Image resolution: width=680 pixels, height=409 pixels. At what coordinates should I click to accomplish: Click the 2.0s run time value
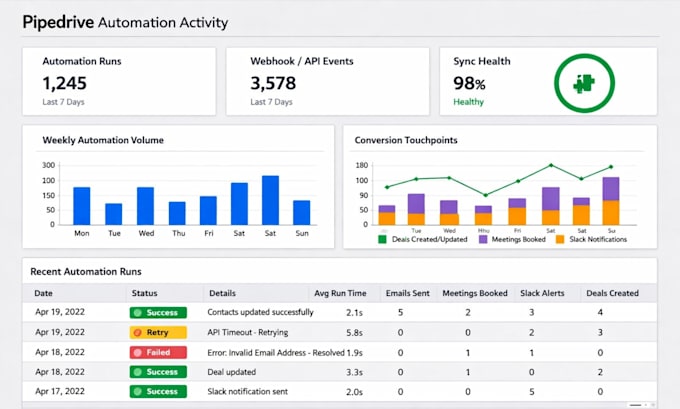click(x=354, y=392)
